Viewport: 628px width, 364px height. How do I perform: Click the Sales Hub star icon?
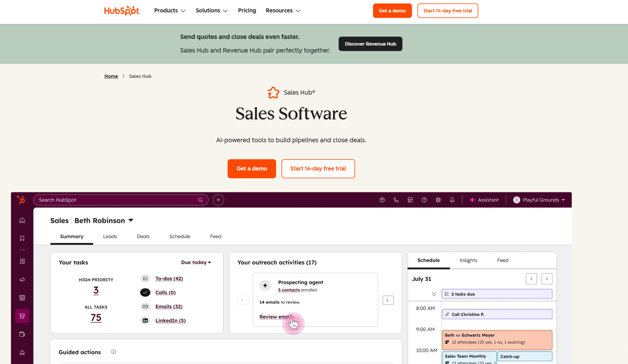[273, 93]
